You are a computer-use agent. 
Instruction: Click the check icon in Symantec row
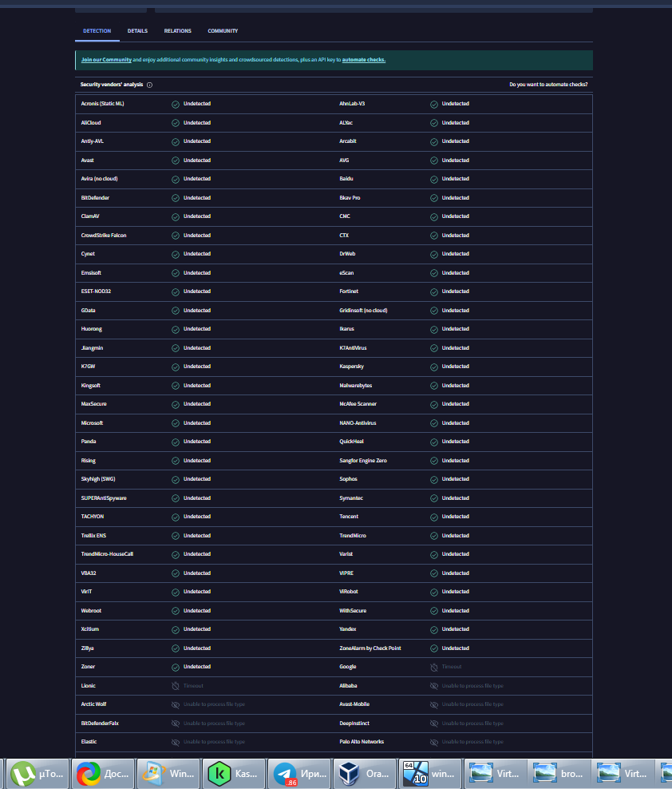pos(434,498)
